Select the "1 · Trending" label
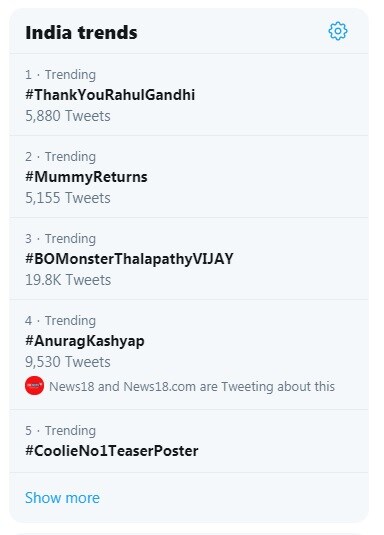Image resolution: width=384 pixels, height=535 pixels. pyautogui.click(x=60, y=74)
